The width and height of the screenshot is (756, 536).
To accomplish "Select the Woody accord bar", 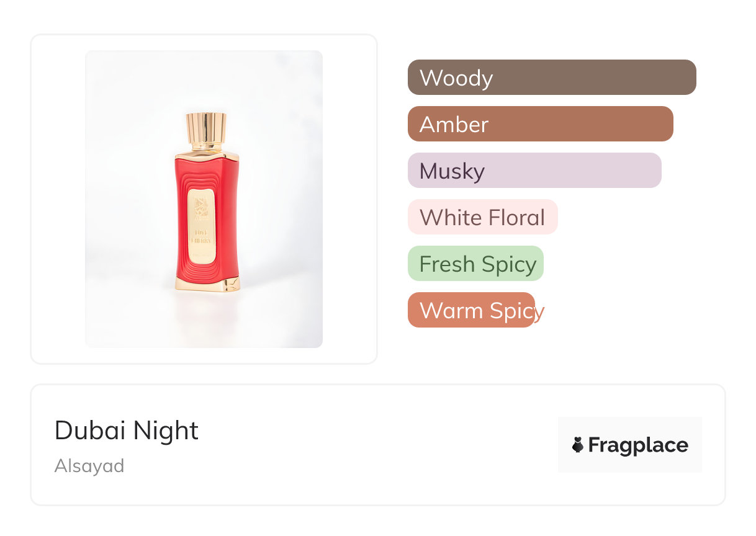I will pyautogui.click(x=552, y=78).
